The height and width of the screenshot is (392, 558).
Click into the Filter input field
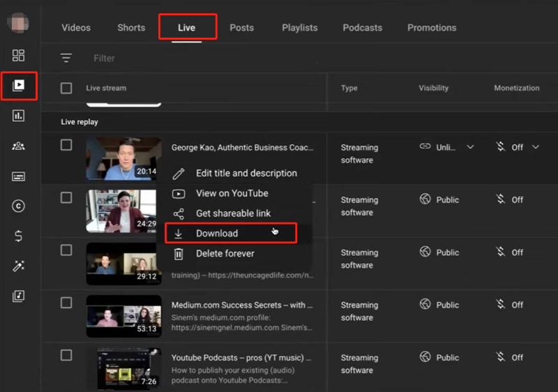[104, 58]
